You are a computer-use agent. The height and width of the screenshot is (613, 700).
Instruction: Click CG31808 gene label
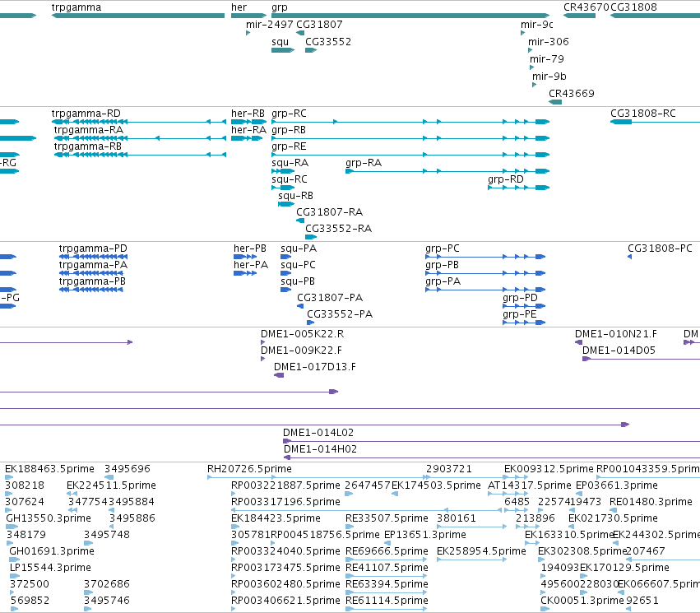pyautogui.click(x=633, y=7)
